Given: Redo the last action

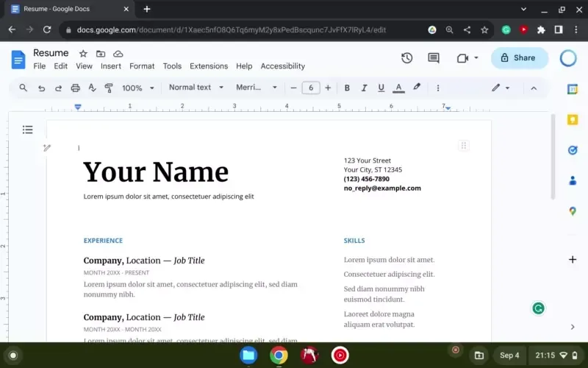Looking at the screenshot, I should (58, 88).
